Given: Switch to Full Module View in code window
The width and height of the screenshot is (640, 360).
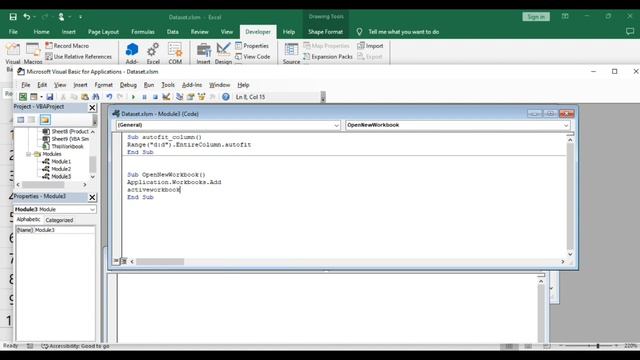Looking at the screenshot, I should click(124, 261).
